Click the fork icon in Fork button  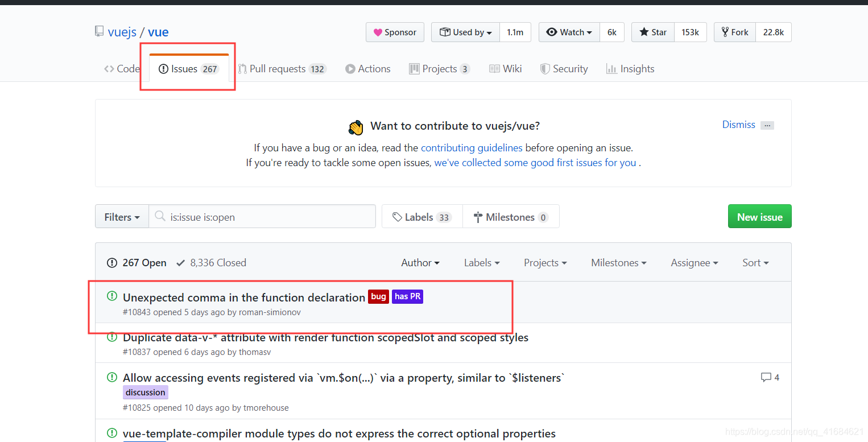pyautogui.click(x=725, y=32)
